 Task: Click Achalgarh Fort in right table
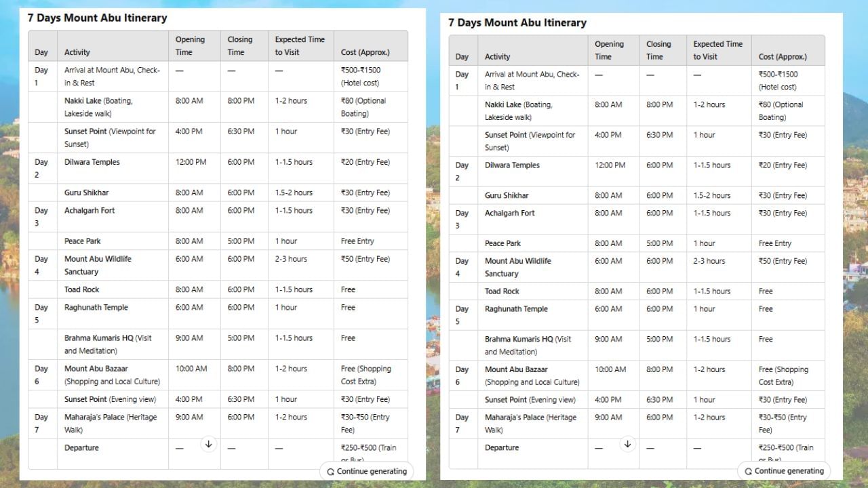point(509,213)
